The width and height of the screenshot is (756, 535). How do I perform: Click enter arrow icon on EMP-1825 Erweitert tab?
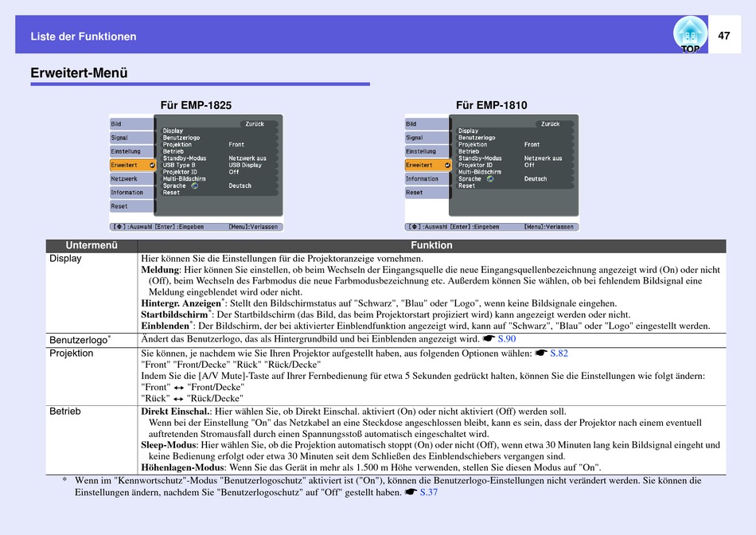[x=152, y=165]
